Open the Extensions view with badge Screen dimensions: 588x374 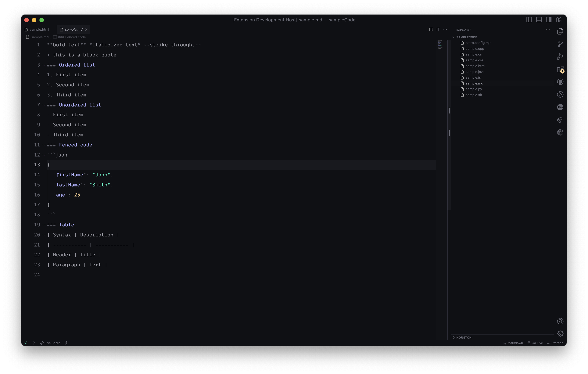click(560, 69)
